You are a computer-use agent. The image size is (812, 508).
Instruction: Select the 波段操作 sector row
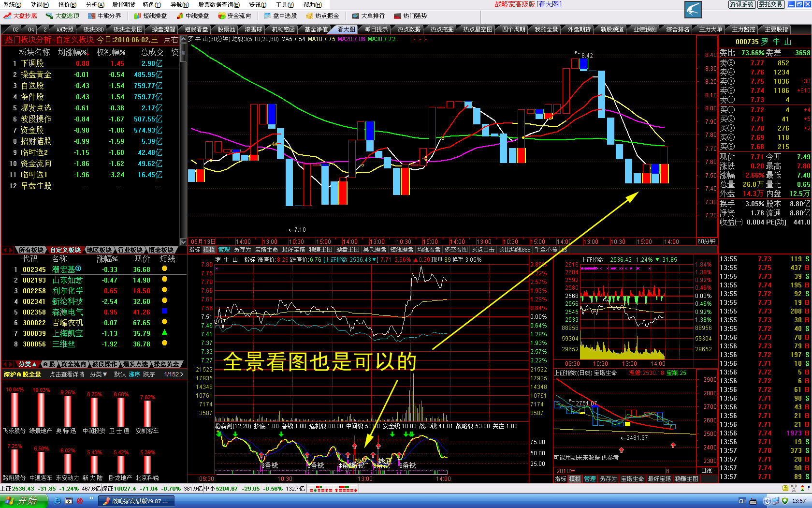90,119
